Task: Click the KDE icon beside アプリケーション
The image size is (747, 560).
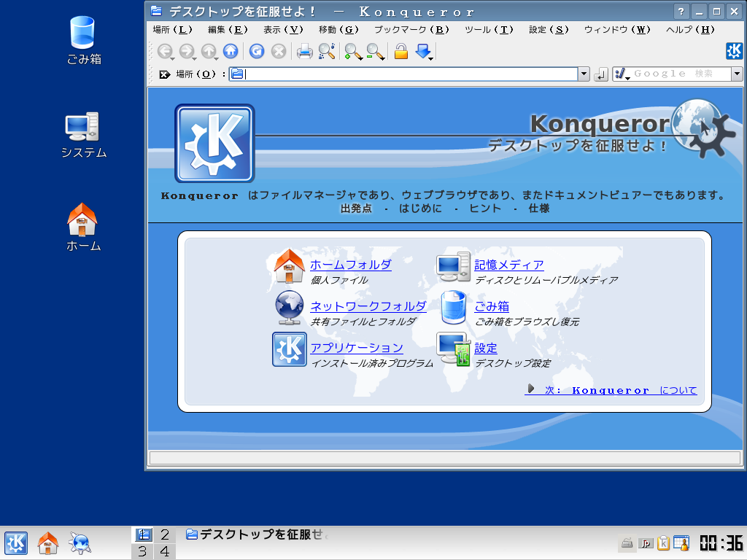Action: click(289, 349)
